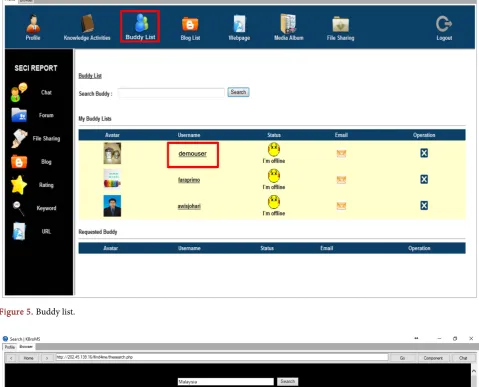Remove farapirimo buddy with X icon
479x387 pixels.
[424, 179]
